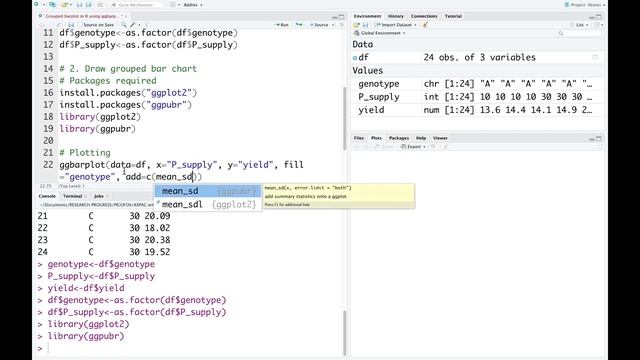Switch to the Files tab
The height and width of the screenshot is (360, 640).
[359, 138]
